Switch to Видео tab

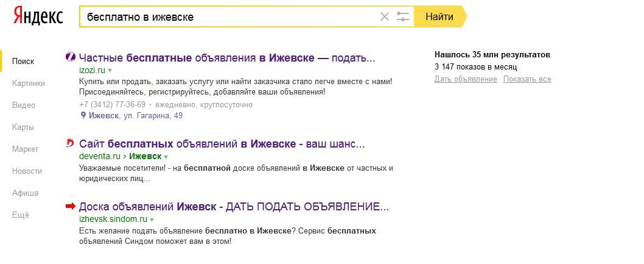(x=23, y=105)
